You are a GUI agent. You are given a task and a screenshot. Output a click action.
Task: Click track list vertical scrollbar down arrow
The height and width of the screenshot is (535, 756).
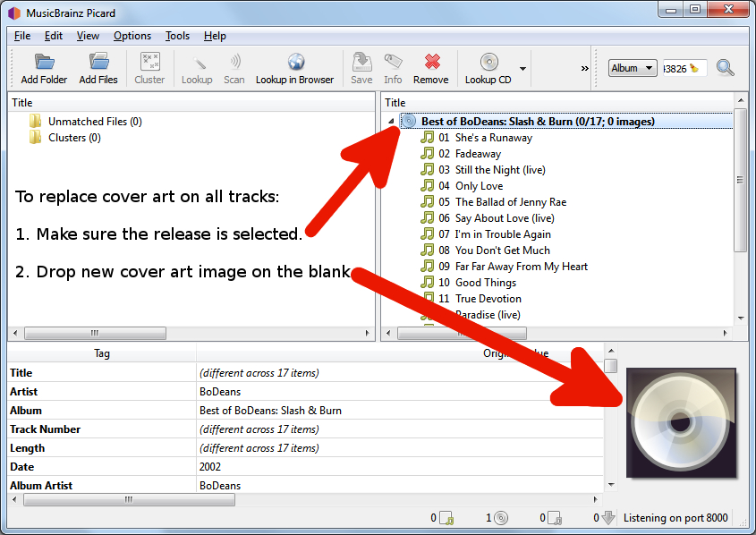[741, 318]
